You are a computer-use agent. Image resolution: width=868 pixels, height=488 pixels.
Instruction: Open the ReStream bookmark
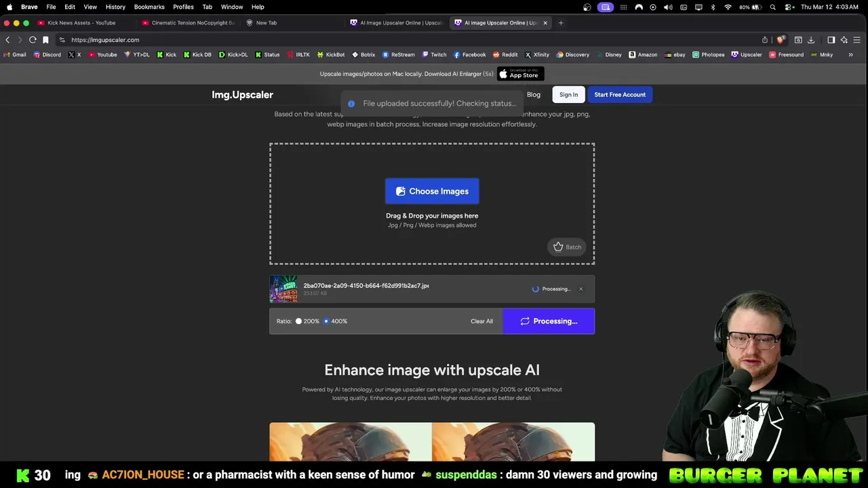click(x=398, y=54)
